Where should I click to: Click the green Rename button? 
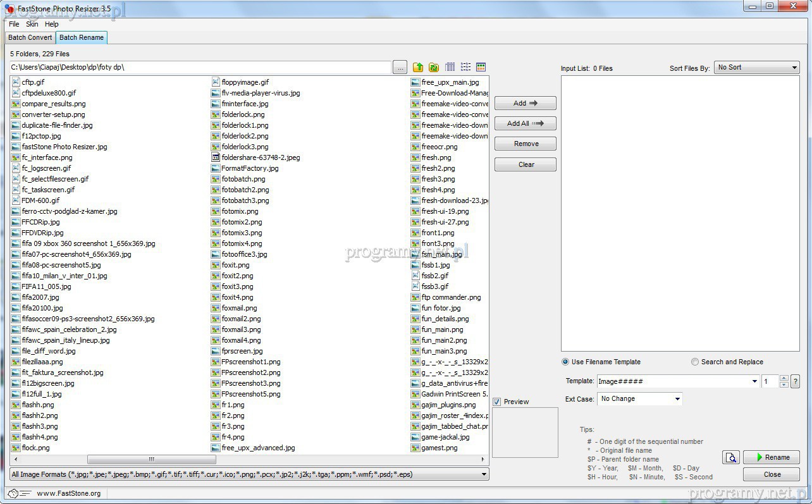point(771,457)
